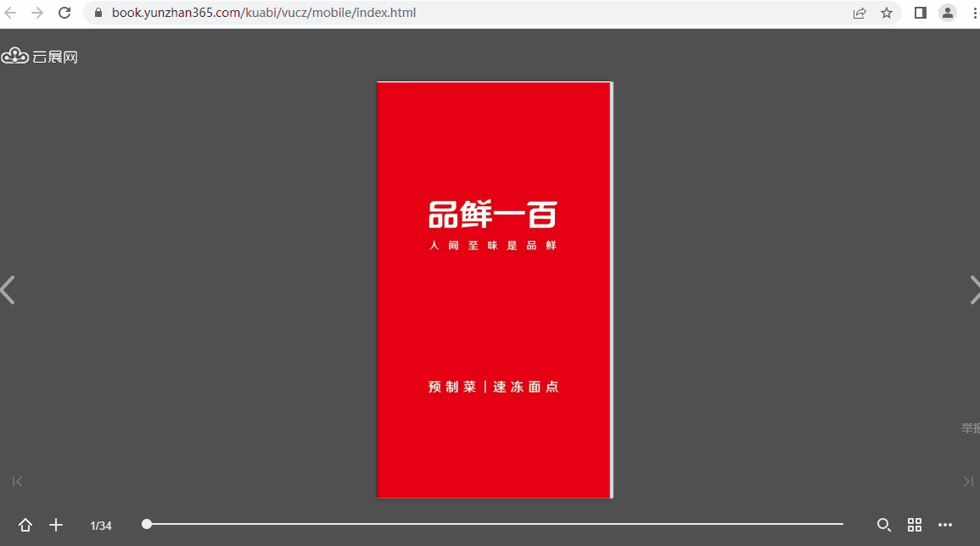Open search with the magnifier icon
Screen dimensions: 980x546
click(x=884, y=525)
